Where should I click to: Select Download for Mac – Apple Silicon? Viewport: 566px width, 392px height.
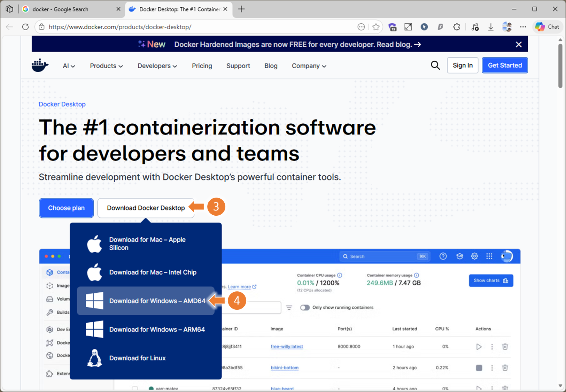146,244
